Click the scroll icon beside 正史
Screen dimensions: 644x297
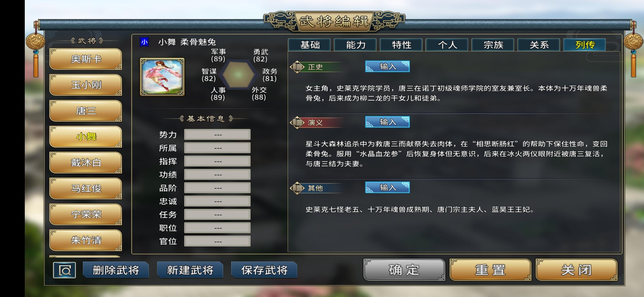pyautogui.click(x=297, y=67)
